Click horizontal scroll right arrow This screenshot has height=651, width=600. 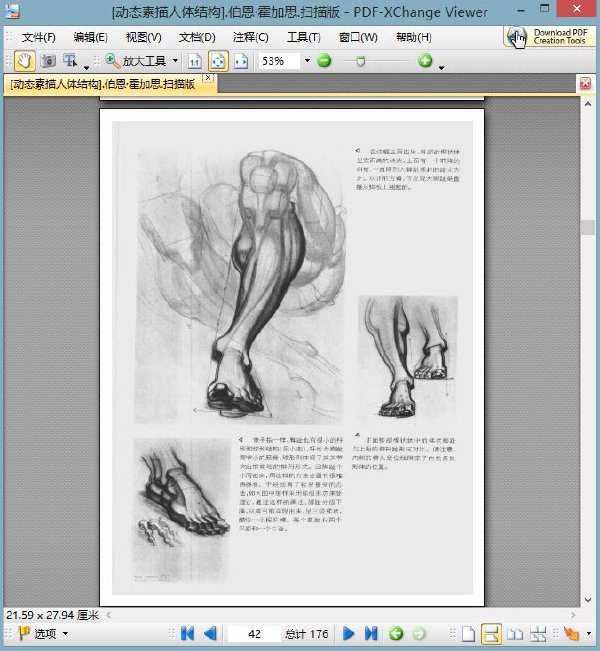coord(573,615)
